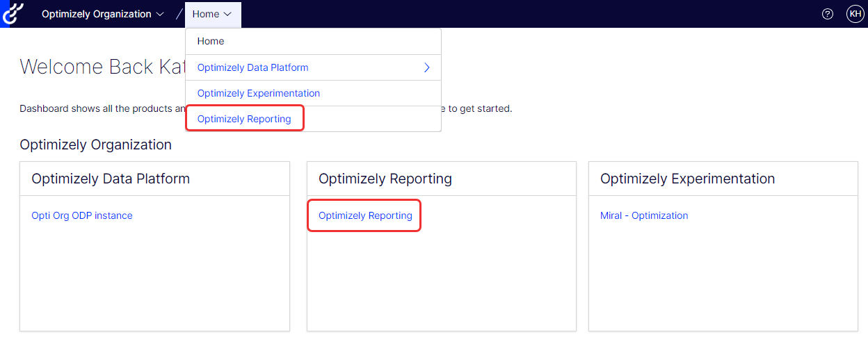
Task: Open the KH user avatar menu
Action: [855, 14]
